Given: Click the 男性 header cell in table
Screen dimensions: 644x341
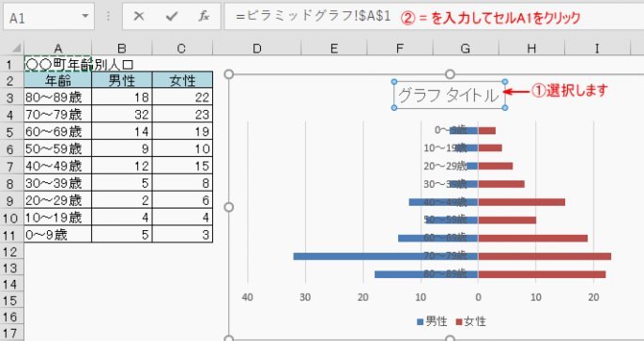Looking at the screenshot, I should (x=122, y=80).
